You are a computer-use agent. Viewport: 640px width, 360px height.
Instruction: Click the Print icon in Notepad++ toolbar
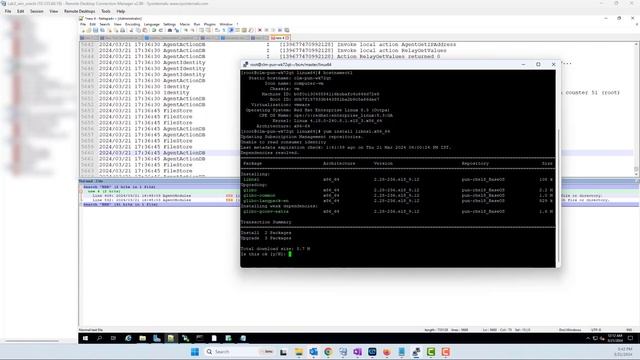tap(122, 30)
